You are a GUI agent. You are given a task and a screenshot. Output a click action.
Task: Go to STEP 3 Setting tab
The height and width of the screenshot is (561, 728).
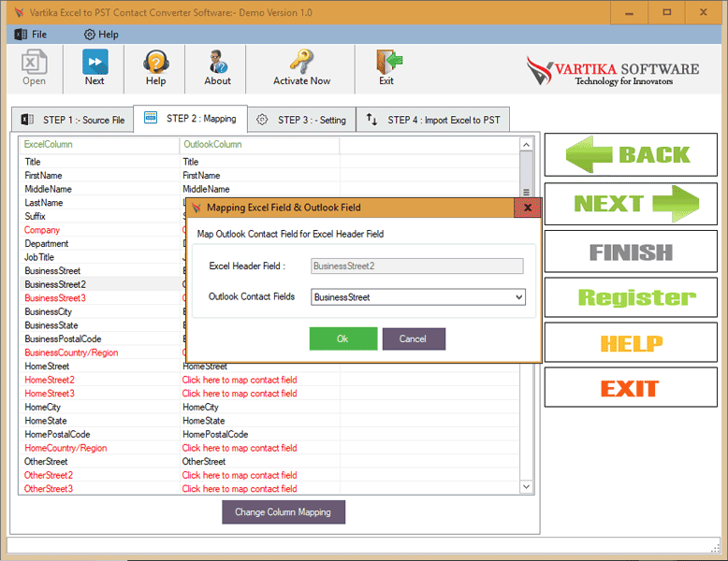point(301,120)
